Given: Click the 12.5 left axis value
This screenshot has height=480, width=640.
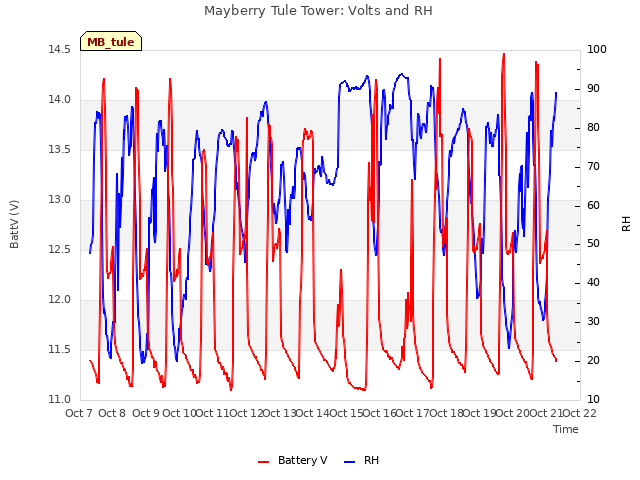Looking at the screenshot, I should pyautogui.click(x=59, y=249).
